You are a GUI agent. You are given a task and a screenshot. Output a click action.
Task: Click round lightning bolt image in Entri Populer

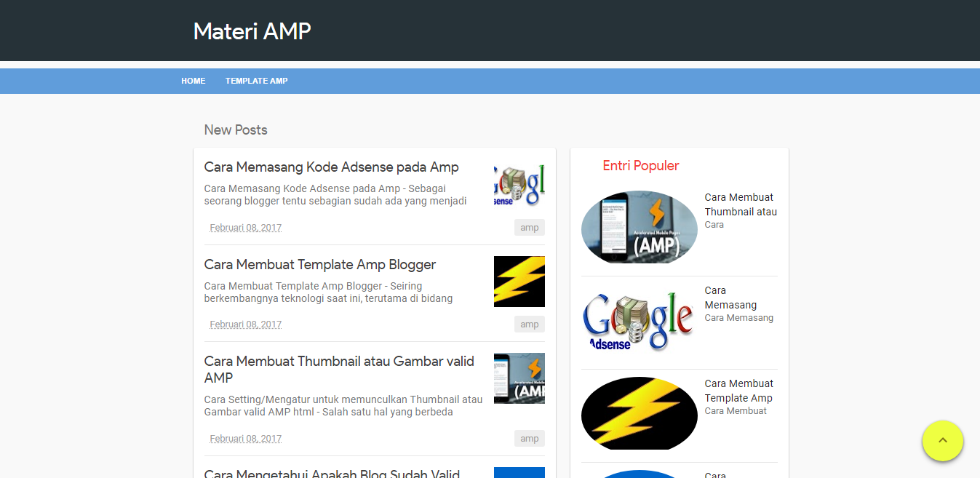click(x=640, y=413)
